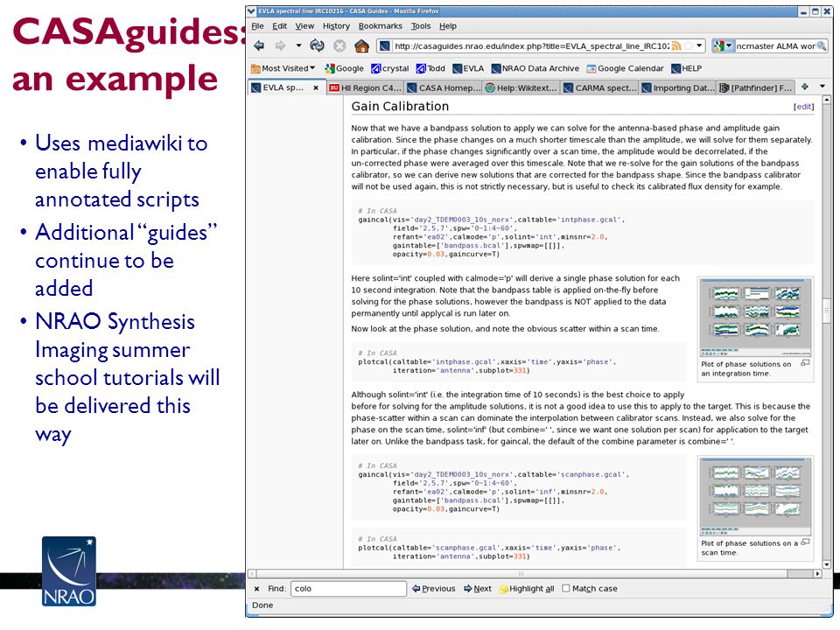This screenshot has width=840, height=630.
Task: Open the Bookmarks menu
Action: click(381, 25)
